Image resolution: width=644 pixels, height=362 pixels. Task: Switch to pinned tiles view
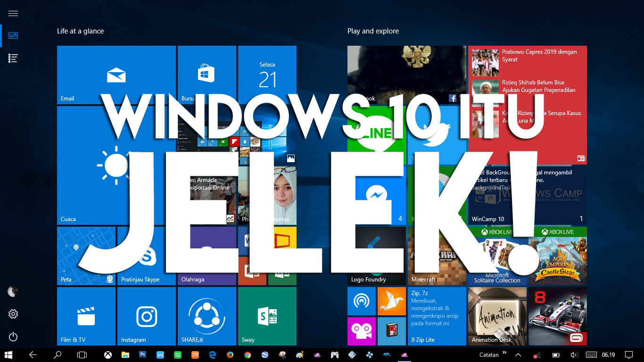coord(13,36)
